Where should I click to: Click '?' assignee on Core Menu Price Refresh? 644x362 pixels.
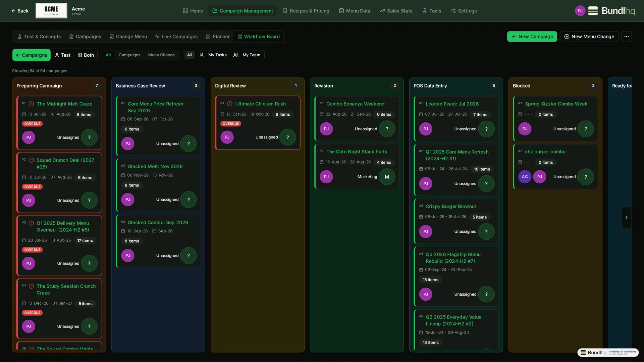(x=188, y=144)
